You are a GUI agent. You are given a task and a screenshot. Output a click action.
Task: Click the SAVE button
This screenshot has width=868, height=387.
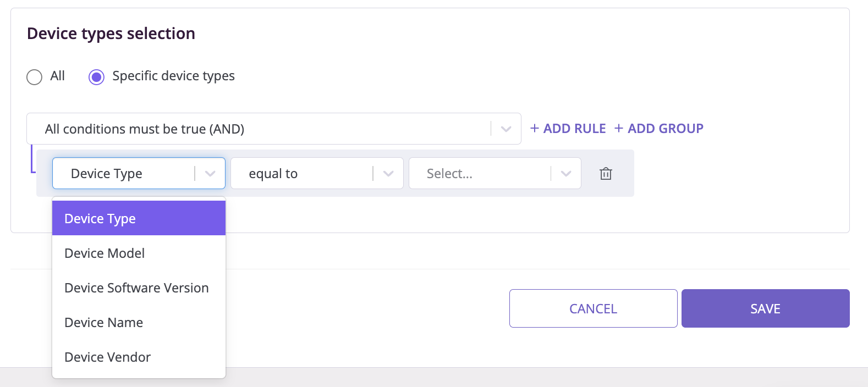click(765, 308)
